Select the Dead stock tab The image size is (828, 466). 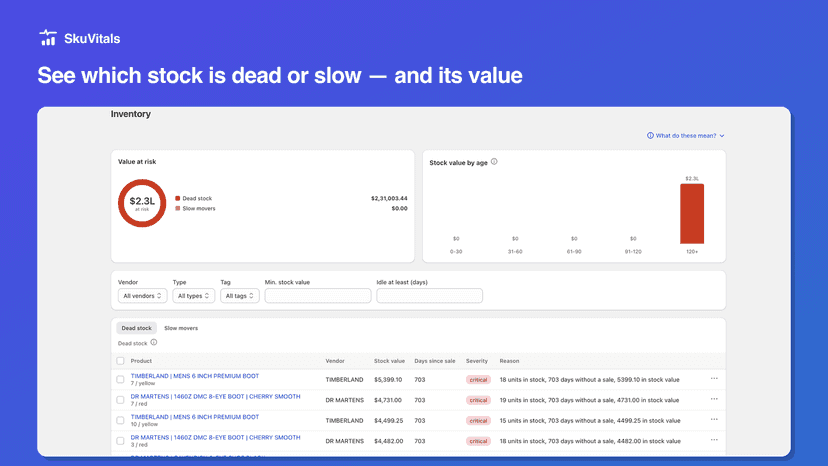[x=136, y=328]
